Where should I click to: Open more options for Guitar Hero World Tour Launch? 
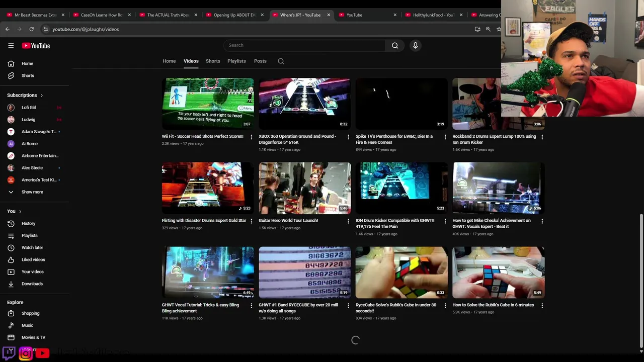tap(348, 221)
